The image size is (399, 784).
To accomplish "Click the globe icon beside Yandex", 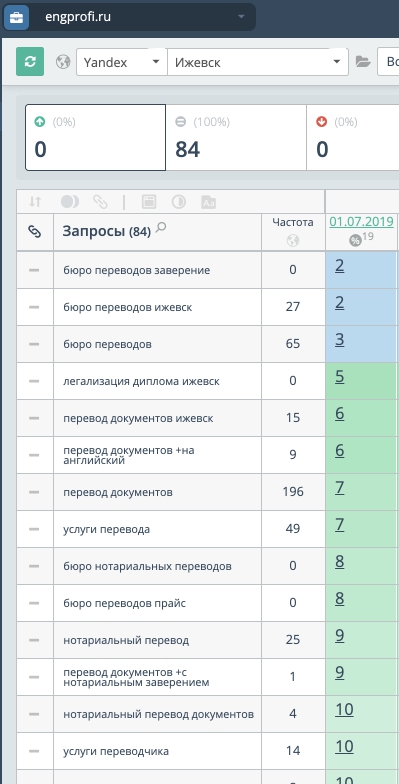I will pyautogui.click(x=63, y=62).
